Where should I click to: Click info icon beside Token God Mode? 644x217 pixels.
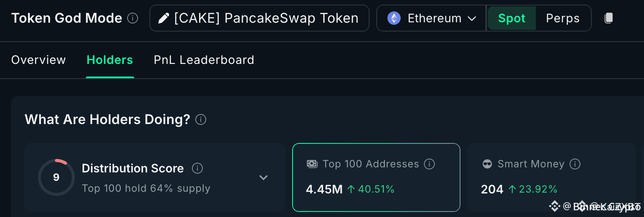tap(133, 19)
